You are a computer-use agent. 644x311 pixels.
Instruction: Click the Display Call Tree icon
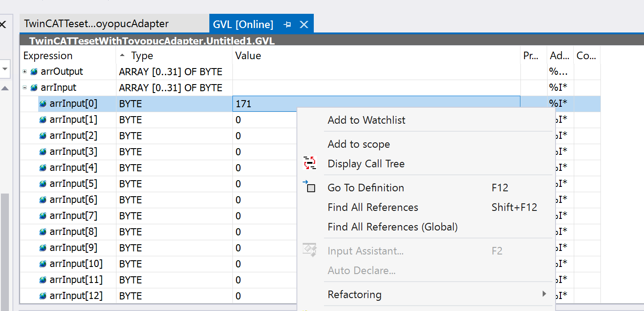coord(310,163)
